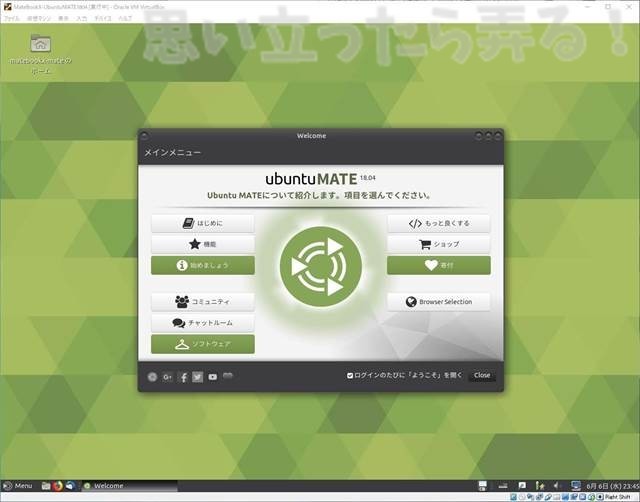This screenshot has width=640, height=502.
Task: Open the ショップ (Shop) cart button
Action: tap(439, 244)
